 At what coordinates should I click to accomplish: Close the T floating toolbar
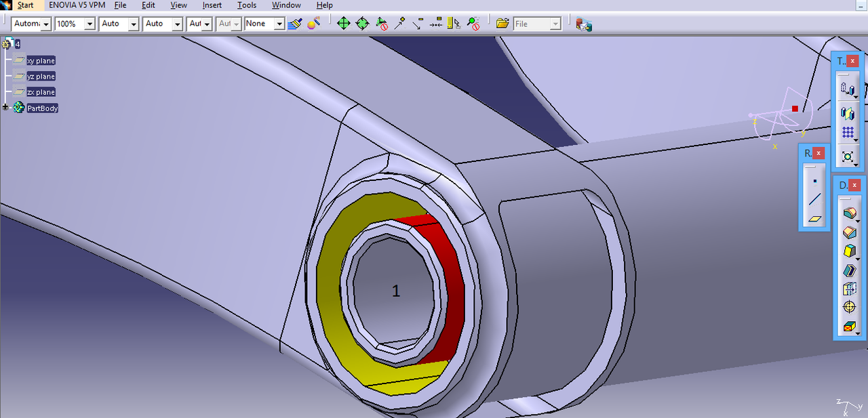tap(852, 61)
